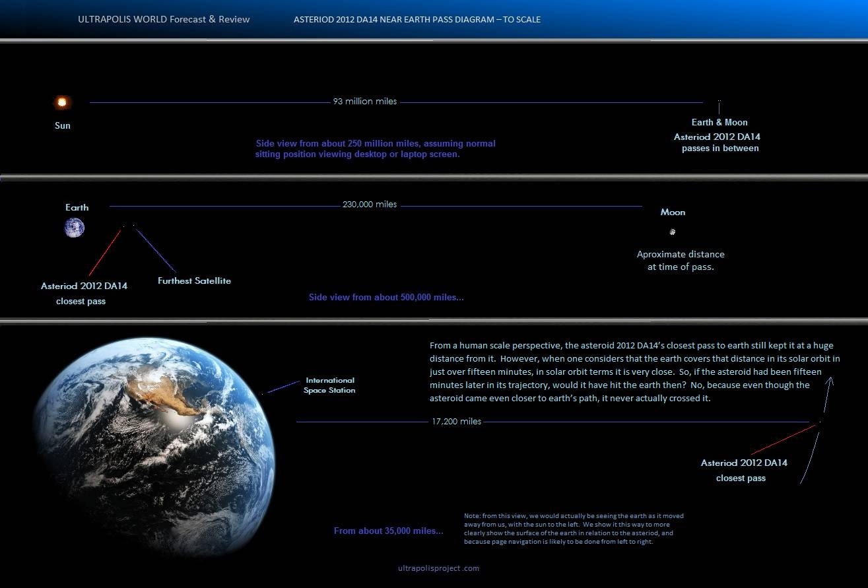Click the "Side view from about 250 million miles" text
The image size is (868, 588).
tap(375, 148)
